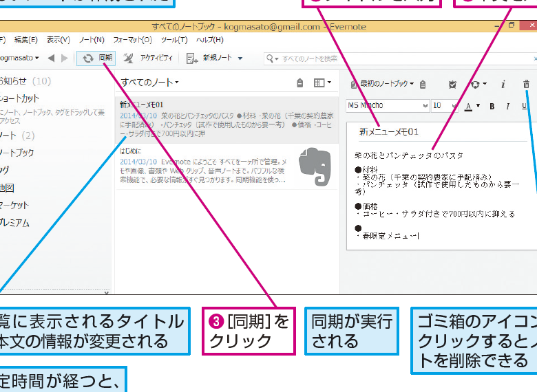Show note info with the i icon
This screenshot has width=537, height=392.
tap(503, 84)
